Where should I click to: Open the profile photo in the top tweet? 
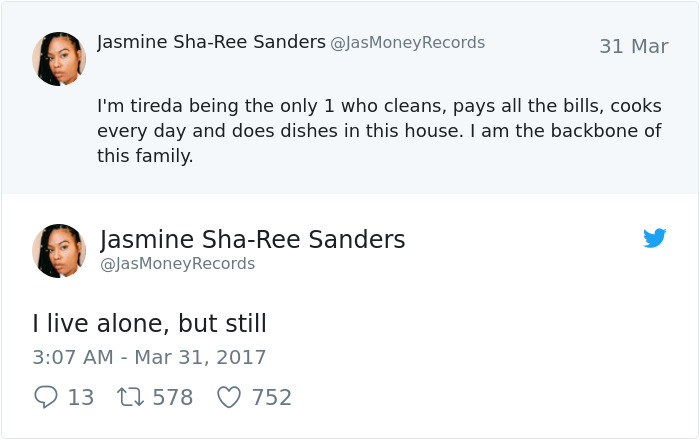(59, 58)
